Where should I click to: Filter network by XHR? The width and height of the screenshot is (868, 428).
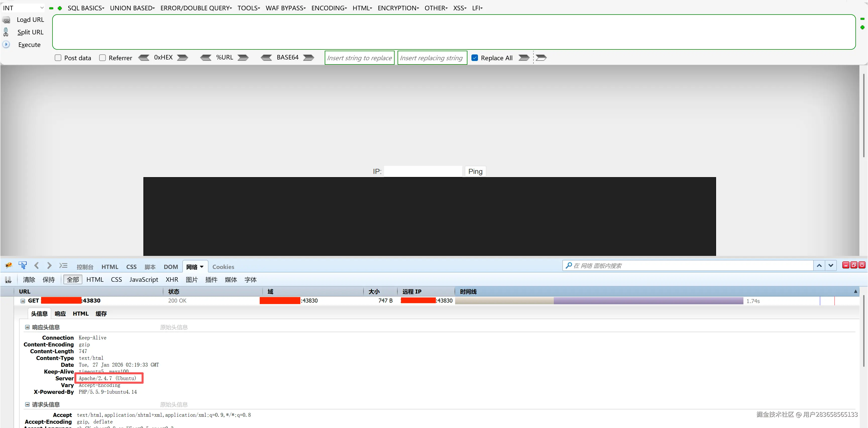coord(172,280)
